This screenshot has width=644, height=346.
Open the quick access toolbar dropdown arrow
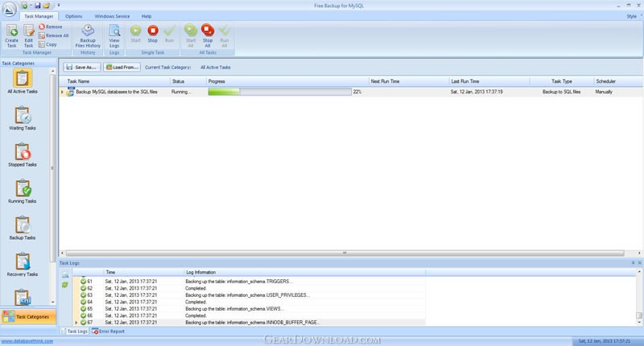tap(58, 5)
